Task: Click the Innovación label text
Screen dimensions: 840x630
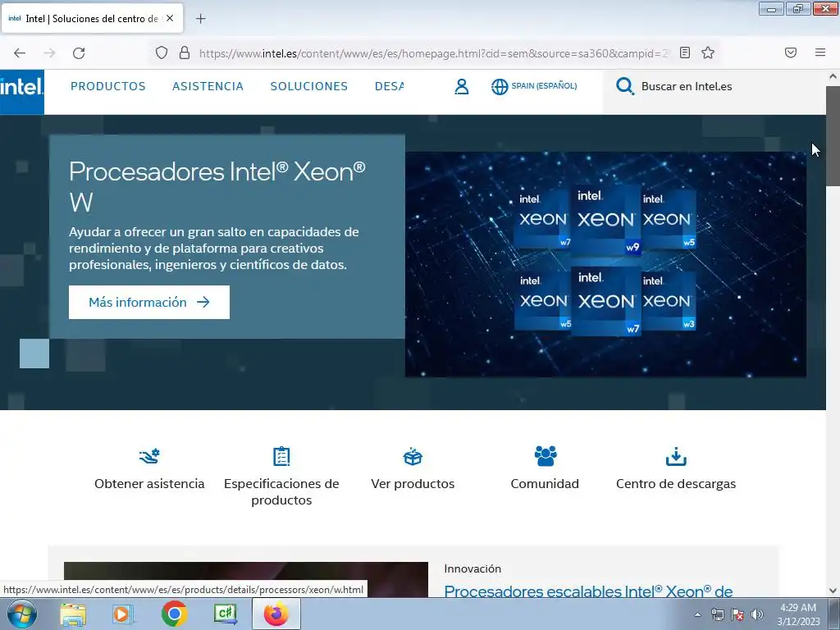Action: (x=472, y=569)
